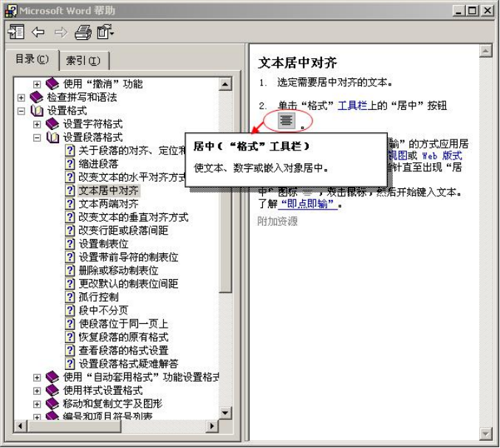
Task: Click the tree pane horizontal scroll left arrow
Action: pyautogui.click(x=21, y=427)
